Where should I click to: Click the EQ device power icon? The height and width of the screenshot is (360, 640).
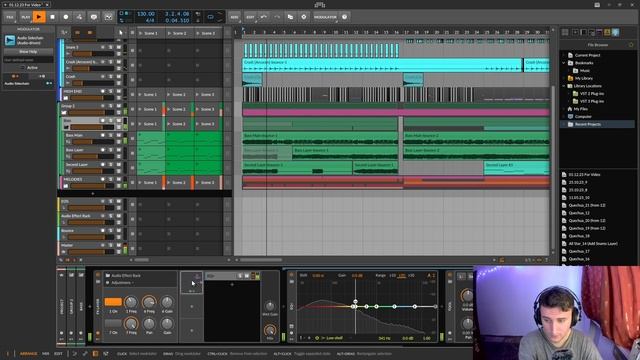(291, 275)
